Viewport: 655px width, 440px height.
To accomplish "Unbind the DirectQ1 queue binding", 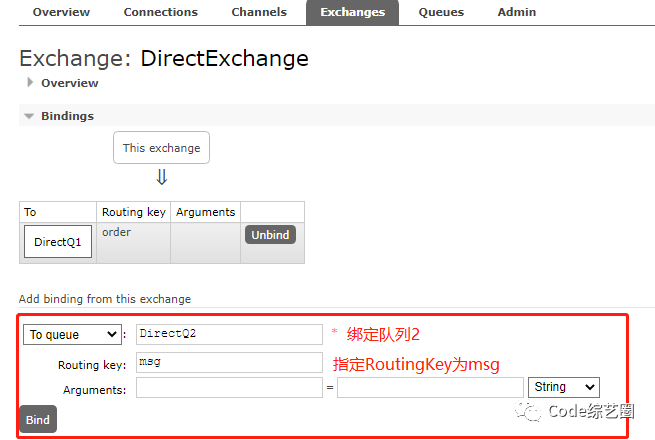I will click(270, 235).
